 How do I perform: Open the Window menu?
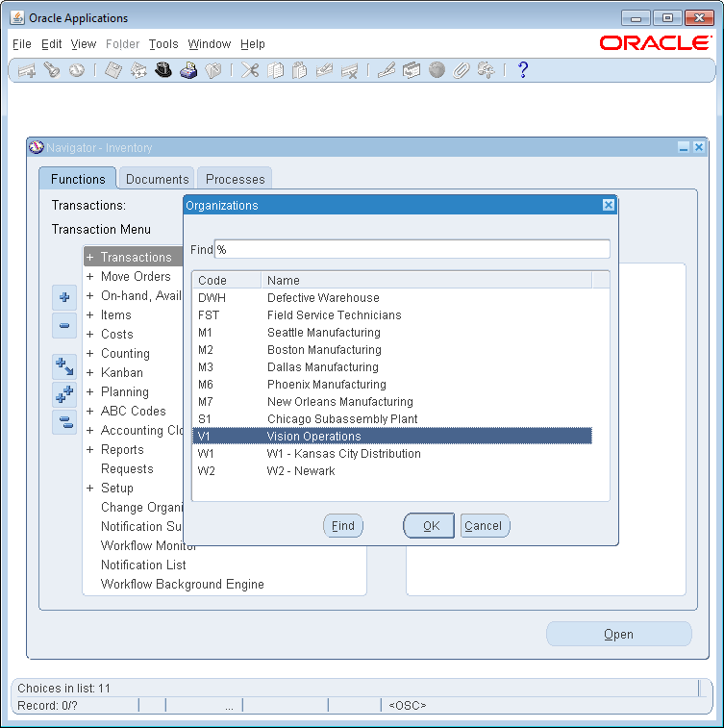[x=210, y=44]
